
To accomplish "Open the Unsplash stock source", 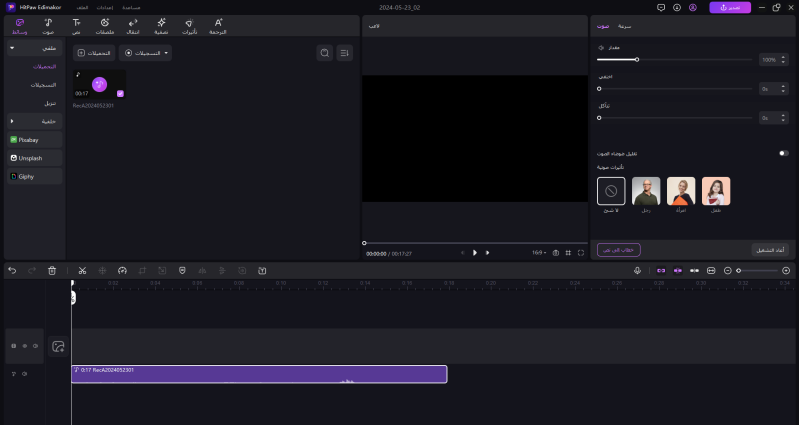I will click(x=35, y=158).
